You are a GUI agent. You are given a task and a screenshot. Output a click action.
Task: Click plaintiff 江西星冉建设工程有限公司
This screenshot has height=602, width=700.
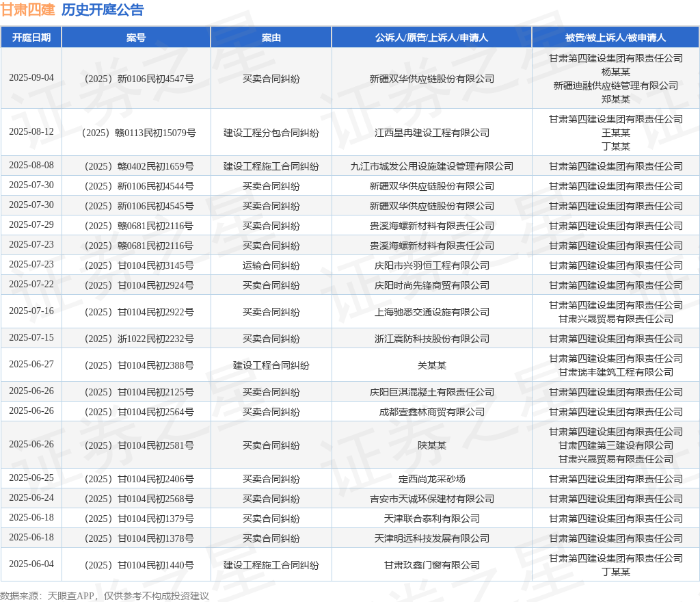click(432, 133)
